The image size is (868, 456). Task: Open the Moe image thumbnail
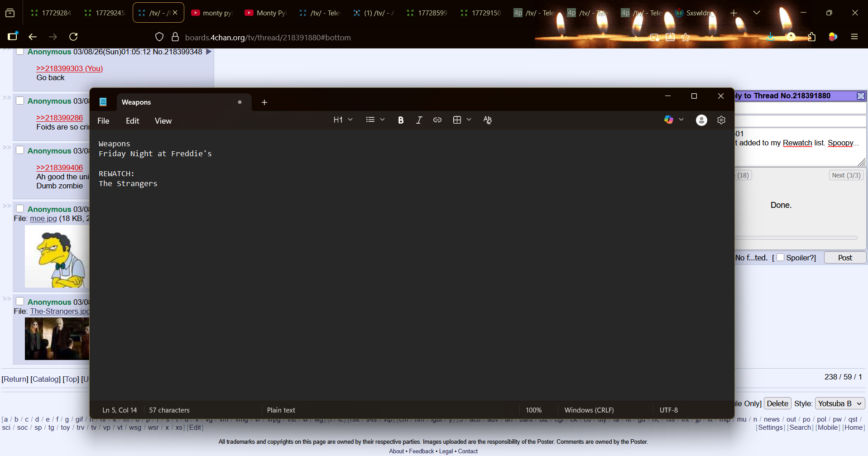click(57, 257)
